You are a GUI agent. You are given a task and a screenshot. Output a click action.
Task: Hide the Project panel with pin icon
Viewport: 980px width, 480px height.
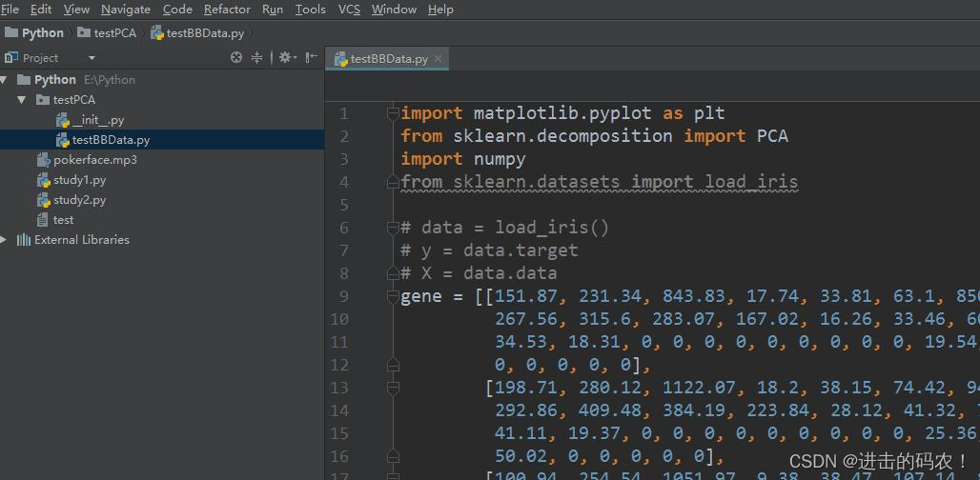pos(311,58)
